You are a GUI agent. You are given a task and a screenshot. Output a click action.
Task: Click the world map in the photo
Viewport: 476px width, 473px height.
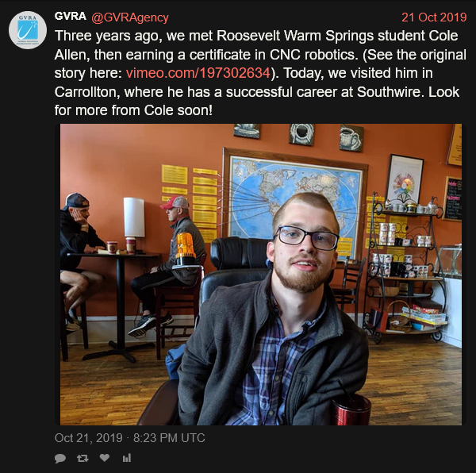pyautogui.click(x=294, y=201)
